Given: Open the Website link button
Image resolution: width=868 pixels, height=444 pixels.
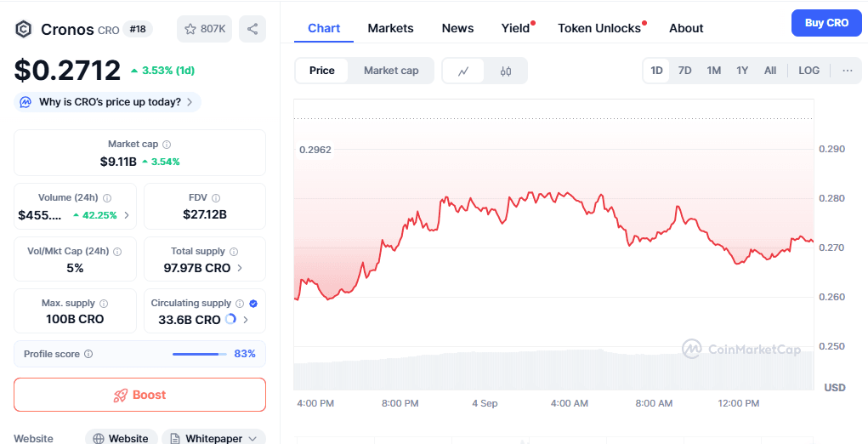Looking at the screenshot, I should [122, 438].
